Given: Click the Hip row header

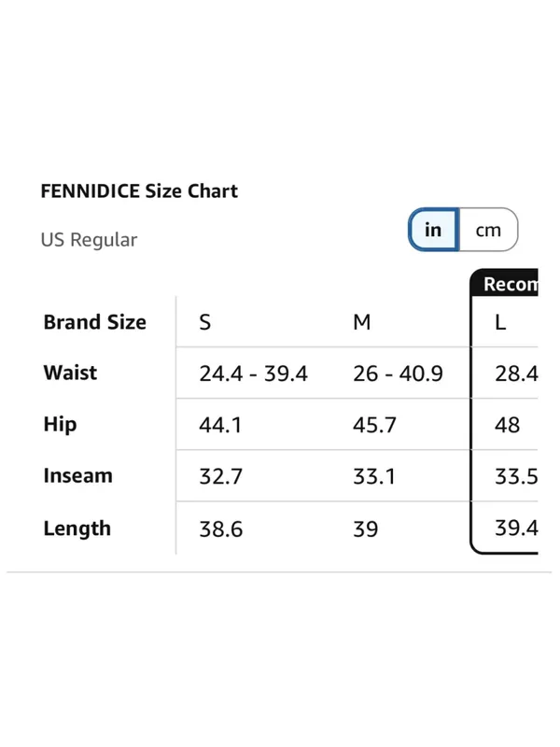Looking at the screenshot, I should 60,424.
